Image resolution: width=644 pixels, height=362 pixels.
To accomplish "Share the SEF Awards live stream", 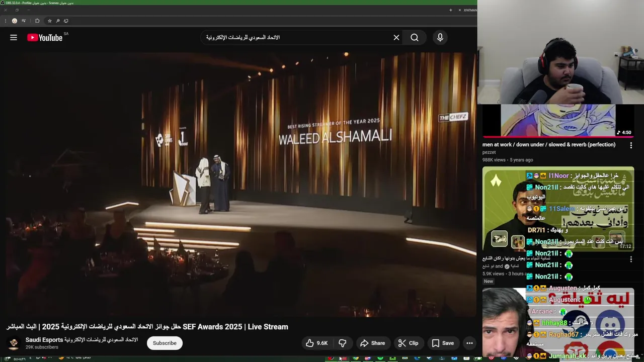I will tap(372, 343).
